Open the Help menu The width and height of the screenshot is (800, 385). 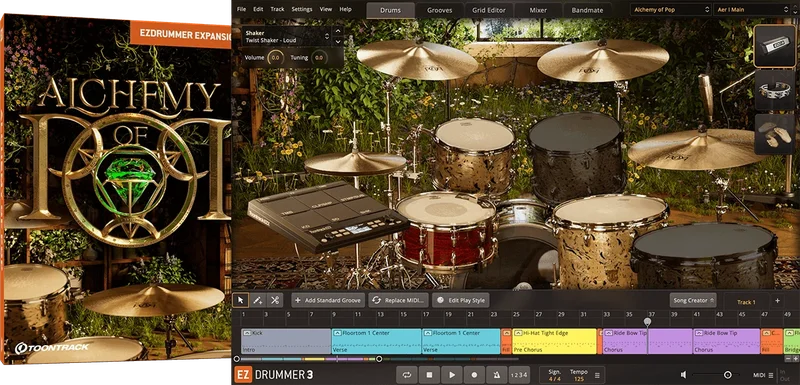345,9
